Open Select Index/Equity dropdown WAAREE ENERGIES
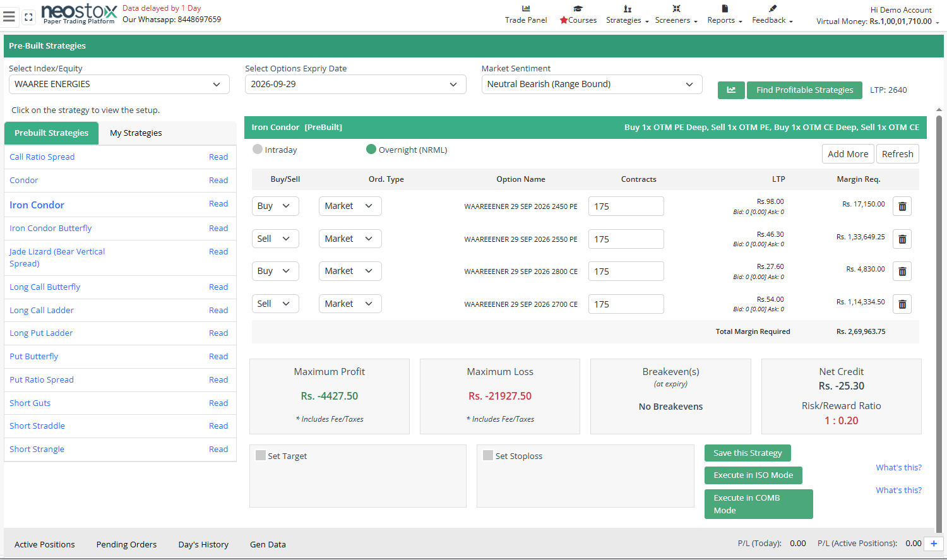The width and height of the screenshot is (947, 560). (119, 84)
